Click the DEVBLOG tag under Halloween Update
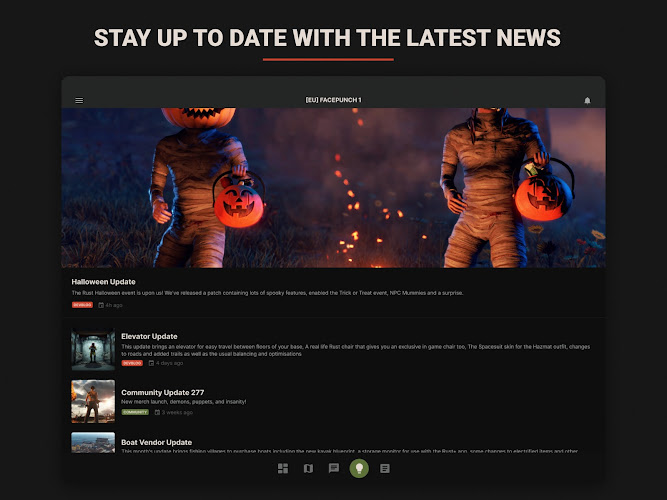The height and width of the screenshot is (500, 667). (x=82, y=305)
